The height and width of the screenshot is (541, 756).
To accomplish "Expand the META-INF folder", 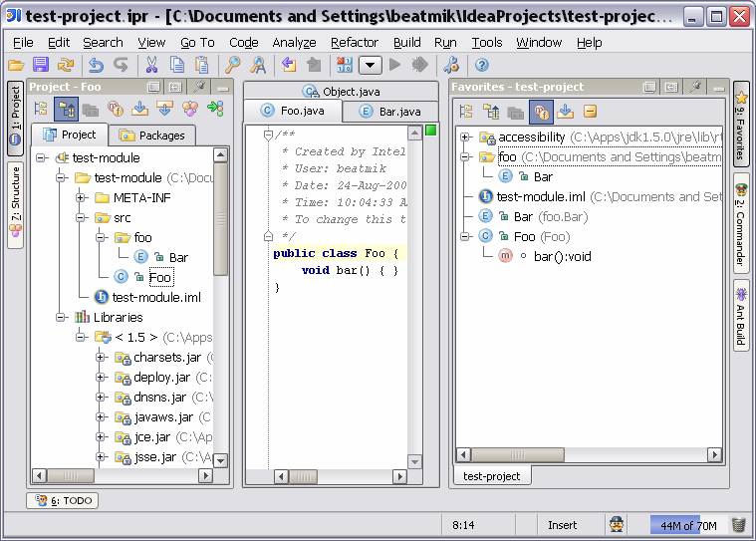I will pos(81,197).
